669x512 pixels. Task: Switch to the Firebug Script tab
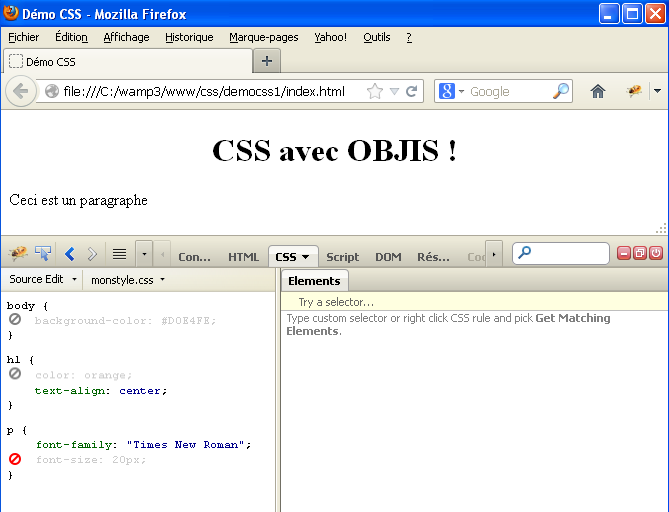[342, 257]
